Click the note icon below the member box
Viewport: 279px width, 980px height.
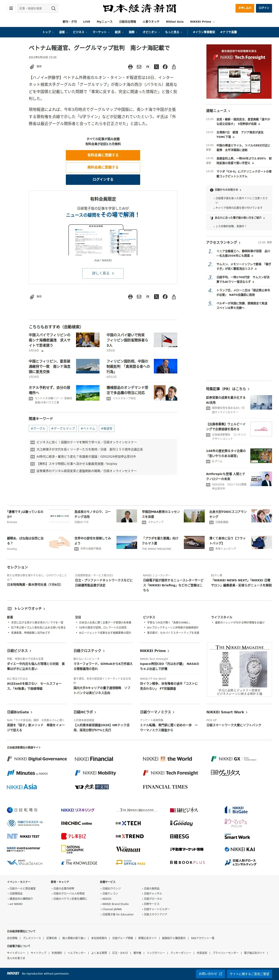148,297
